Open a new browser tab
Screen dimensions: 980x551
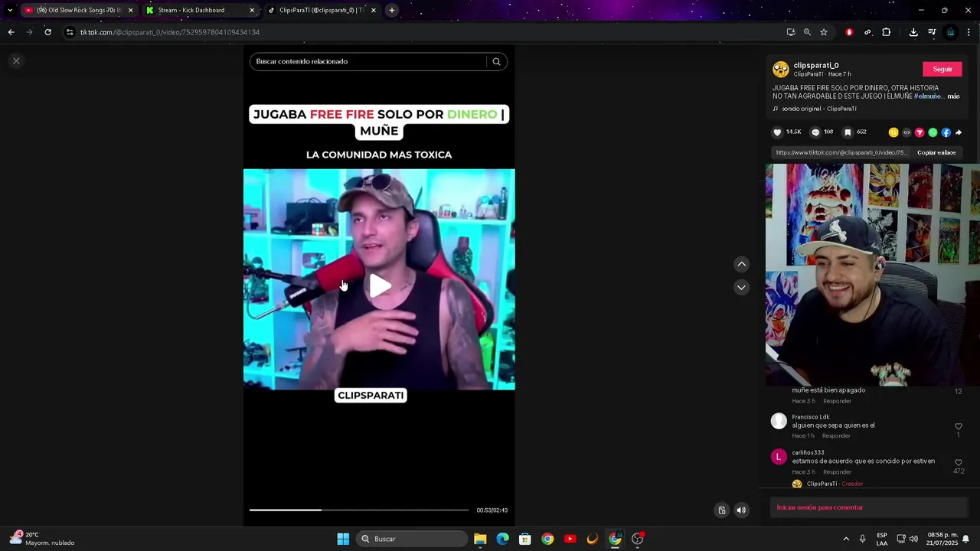[x=391, y=10]
